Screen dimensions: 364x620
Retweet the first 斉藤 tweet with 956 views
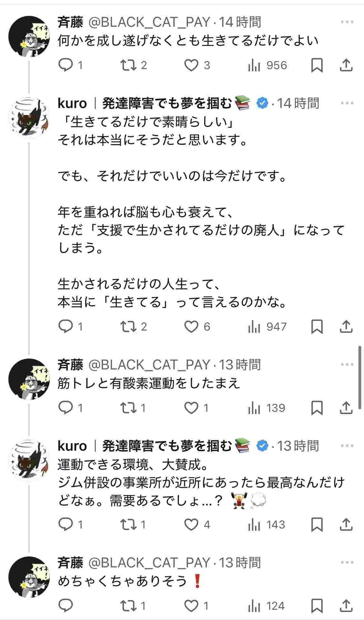coord(133,65)
